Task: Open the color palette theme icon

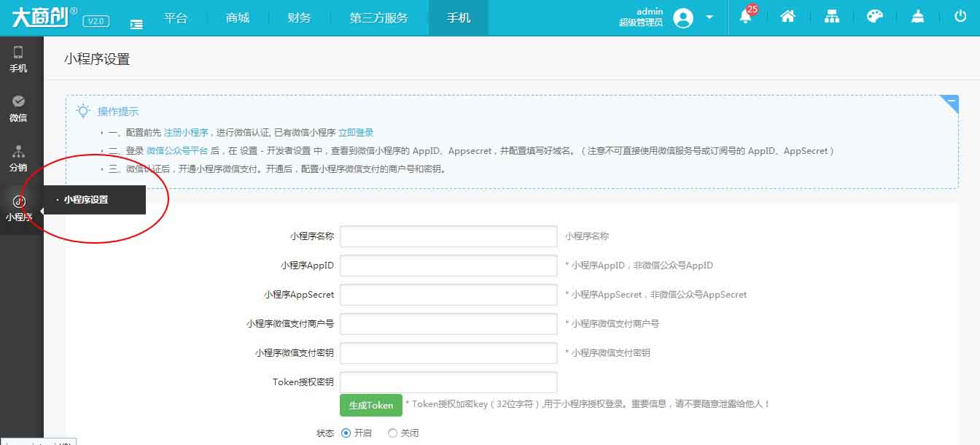Action: click(874, 18)
